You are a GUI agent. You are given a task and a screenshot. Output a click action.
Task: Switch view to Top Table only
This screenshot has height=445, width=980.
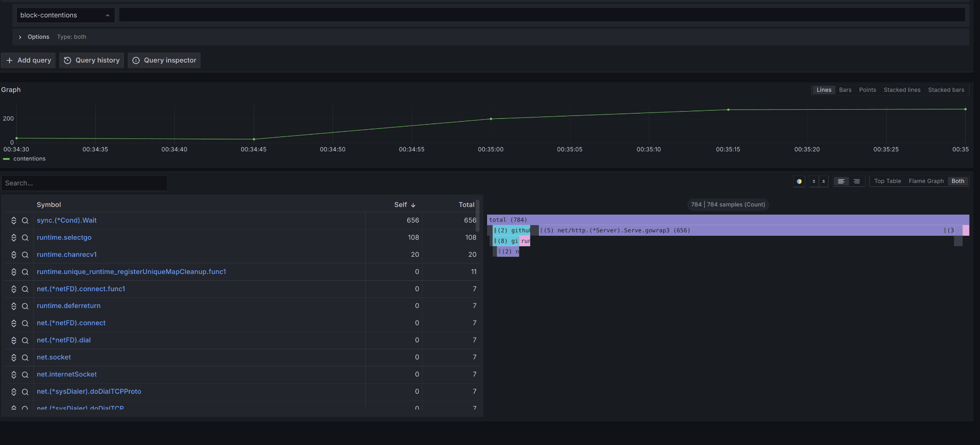(x=887, y=181)
